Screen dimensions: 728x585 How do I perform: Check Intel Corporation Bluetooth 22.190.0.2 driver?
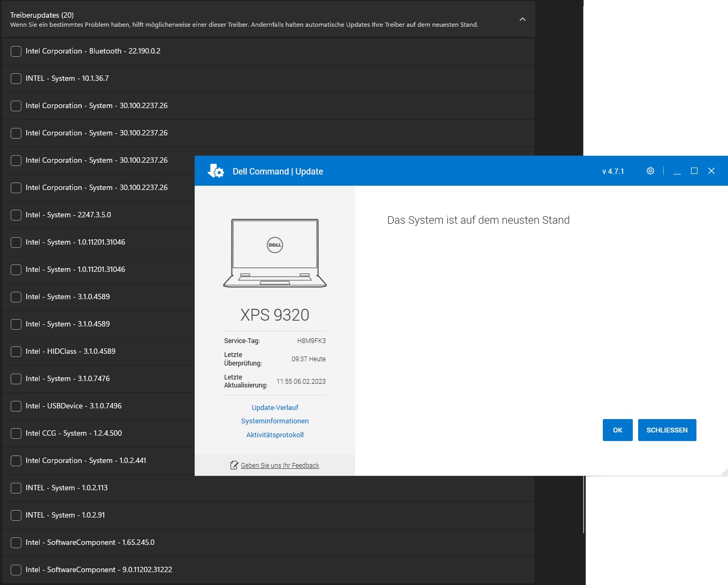pos(16,51)
